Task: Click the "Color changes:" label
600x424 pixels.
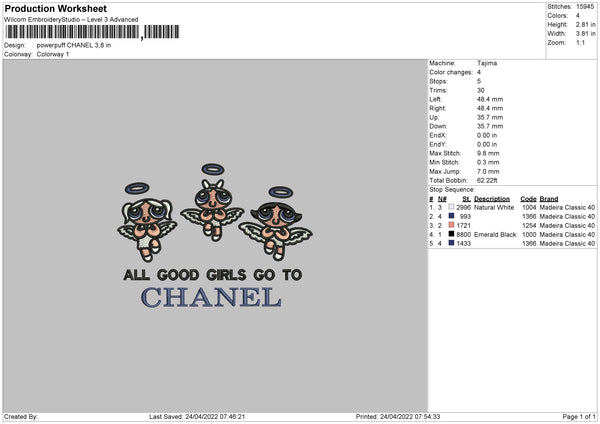Action: click(451, 72)
